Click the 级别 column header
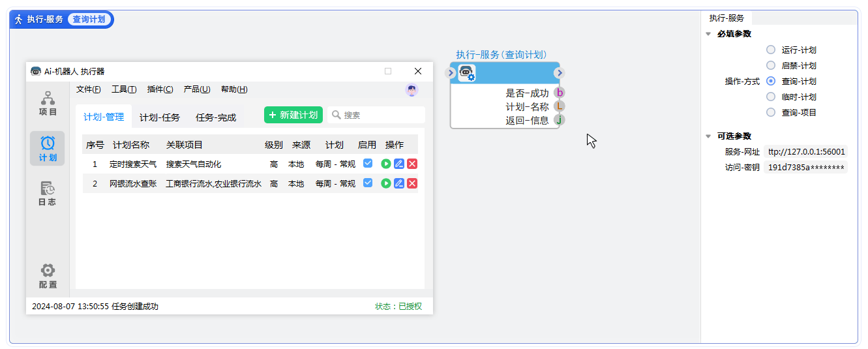The image size is (868, 349). [x=274, y=145]
